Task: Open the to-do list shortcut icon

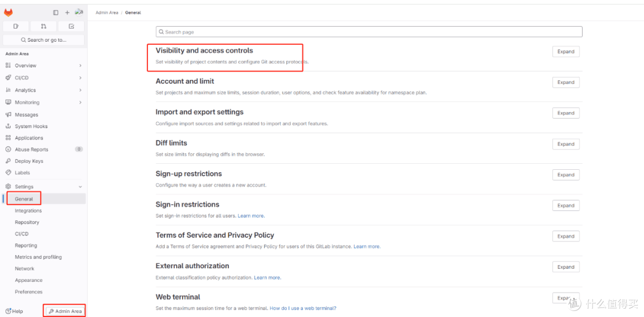Action: [x=71, y=26]
